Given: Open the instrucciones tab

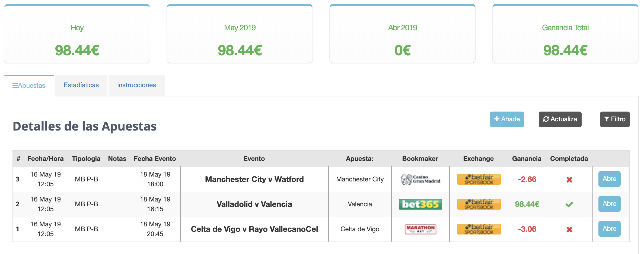Looking at the screenshot, I should (x=136, y=85).
